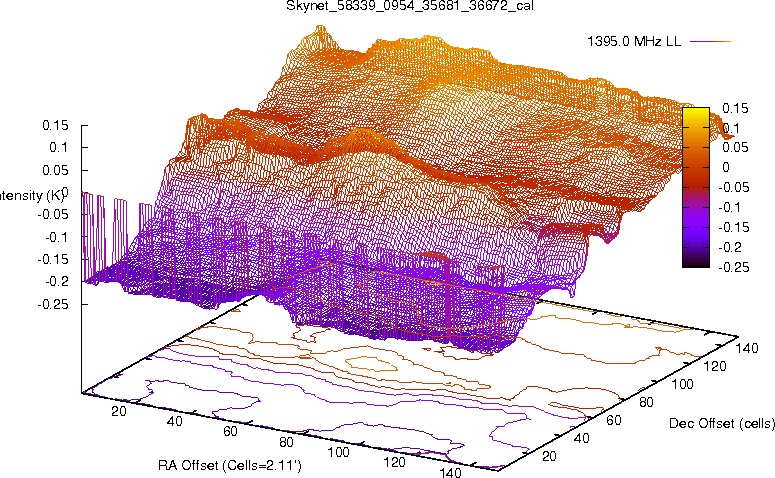Click the Dec Offset (cells) axis label
Screen dimensions: 775x478
[722, 423]
